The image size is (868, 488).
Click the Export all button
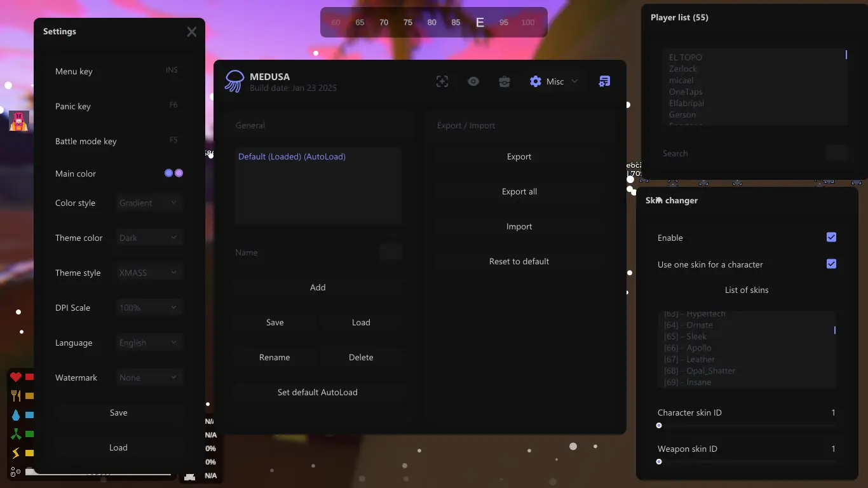coord(519,191)
